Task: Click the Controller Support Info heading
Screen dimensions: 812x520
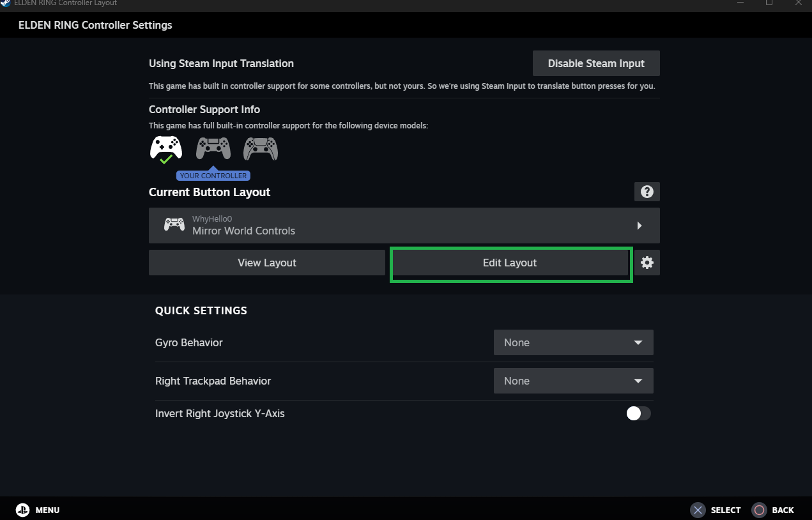Action: tap(204, 109)
